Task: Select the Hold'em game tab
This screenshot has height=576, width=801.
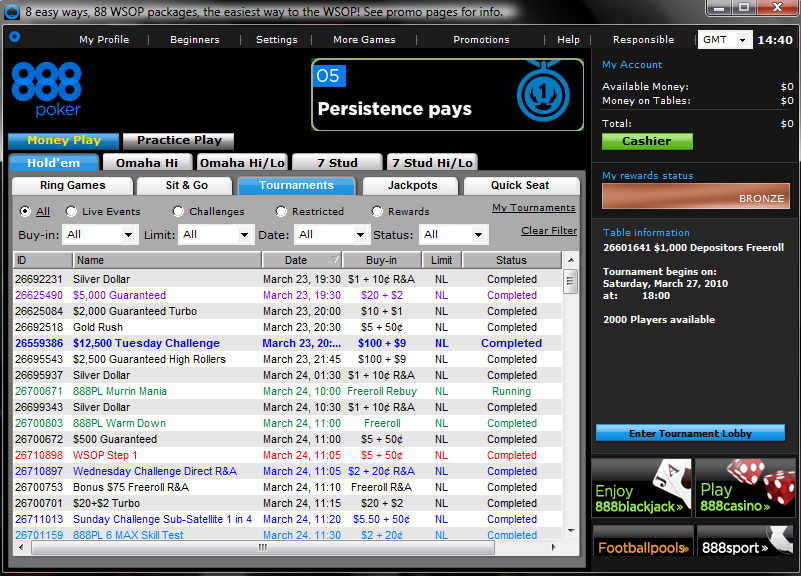Action: [x=54, y=162]
